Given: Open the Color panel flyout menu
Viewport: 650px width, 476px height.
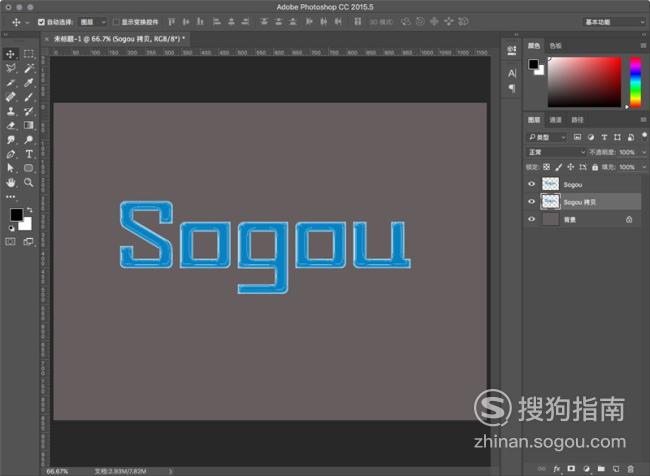Looking at the screenshot, I should (643, 46).
